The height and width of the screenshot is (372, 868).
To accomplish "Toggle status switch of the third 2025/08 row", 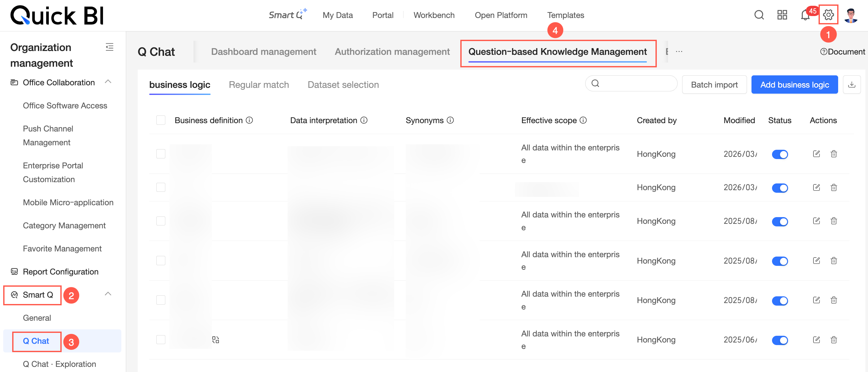I will click(780, 300).
